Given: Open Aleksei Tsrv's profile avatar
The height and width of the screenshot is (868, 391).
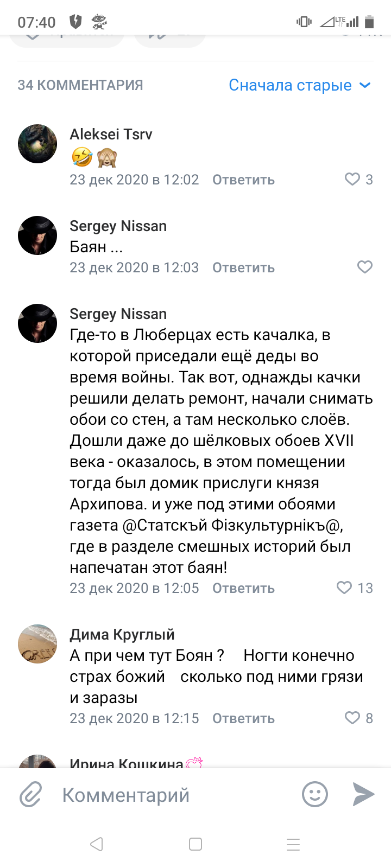Looking at the screenshot, I should tap(37, 144).
